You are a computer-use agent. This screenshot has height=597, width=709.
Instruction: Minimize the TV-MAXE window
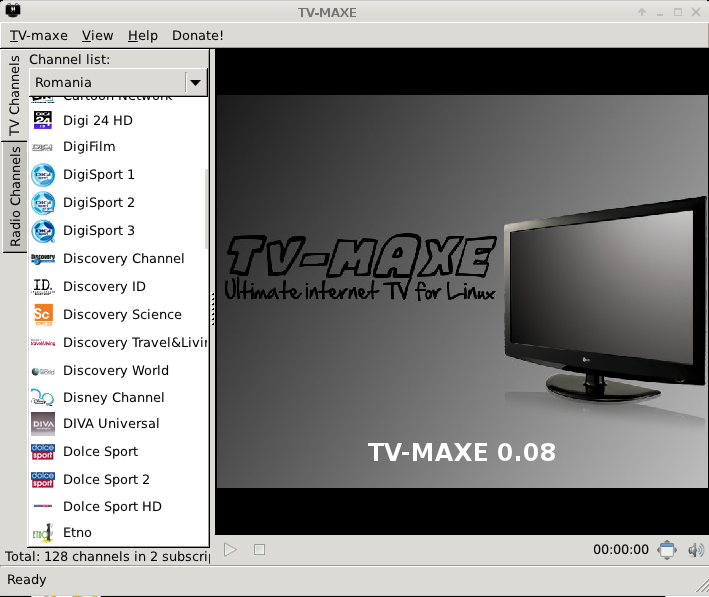660,13
